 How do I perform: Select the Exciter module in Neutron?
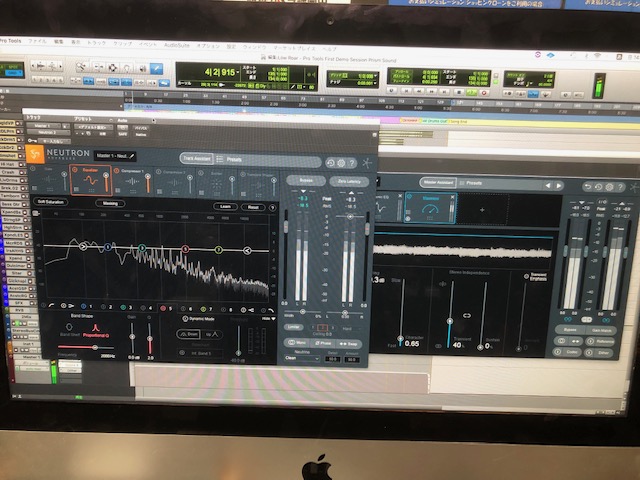click(216, 184)
